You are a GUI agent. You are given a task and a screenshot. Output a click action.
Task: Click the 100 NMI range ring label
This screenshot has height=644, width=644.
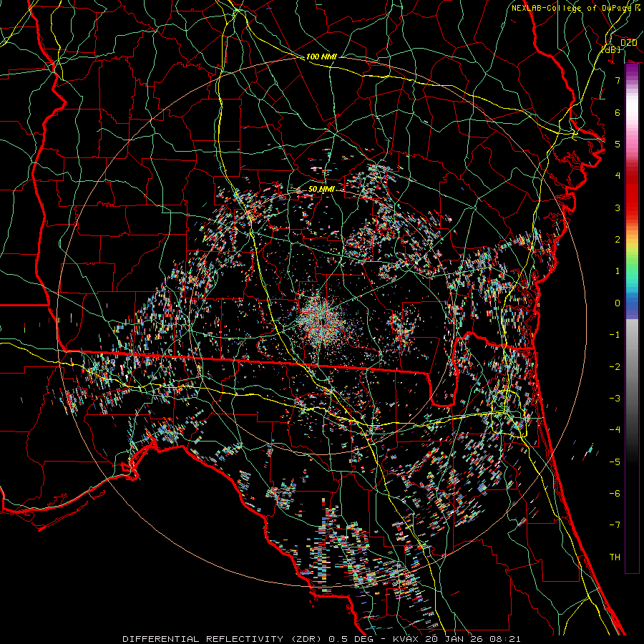click(321, 57)
